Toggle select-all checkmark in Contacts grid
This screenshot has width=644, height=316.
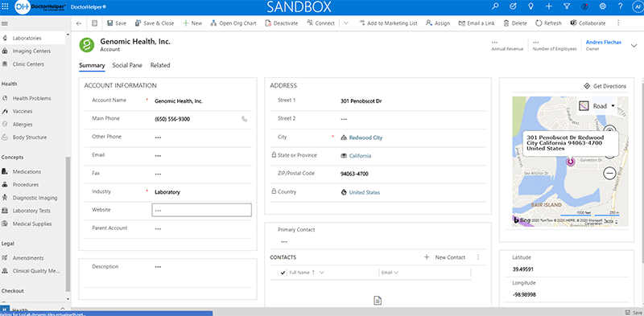click(283, 273)
